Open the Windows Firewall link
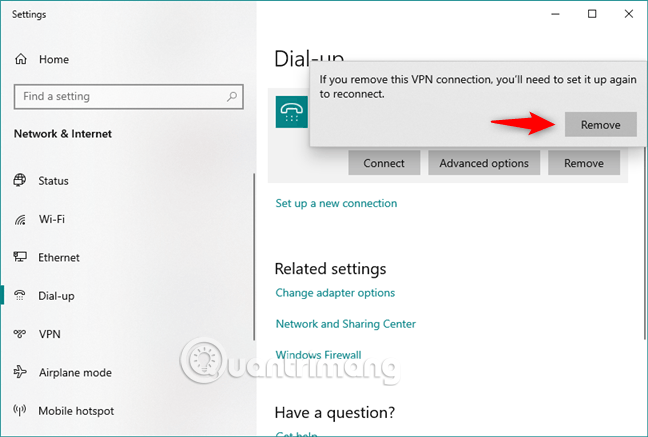648x437 pixels. (318, 354)
